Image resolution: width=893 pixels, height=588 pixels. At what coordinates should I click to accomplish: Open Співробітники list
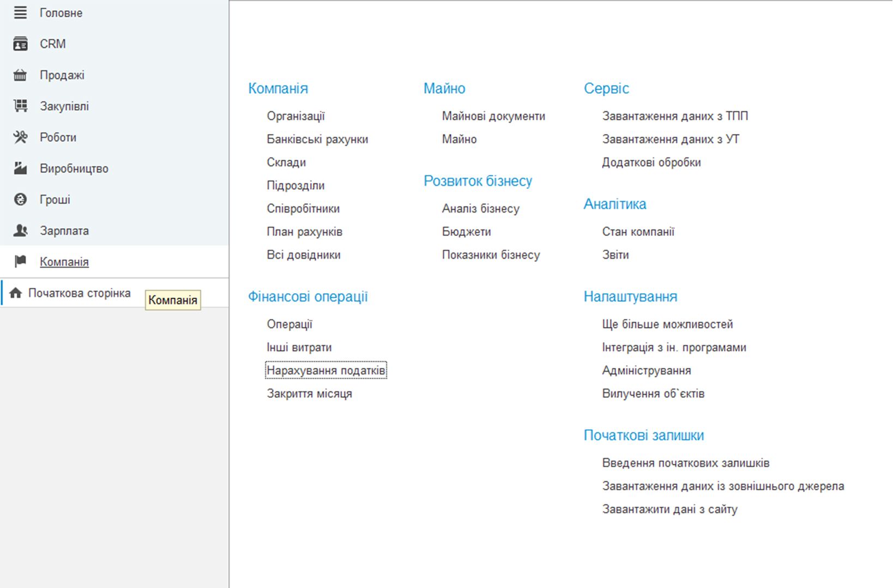[x=303, y=209]
